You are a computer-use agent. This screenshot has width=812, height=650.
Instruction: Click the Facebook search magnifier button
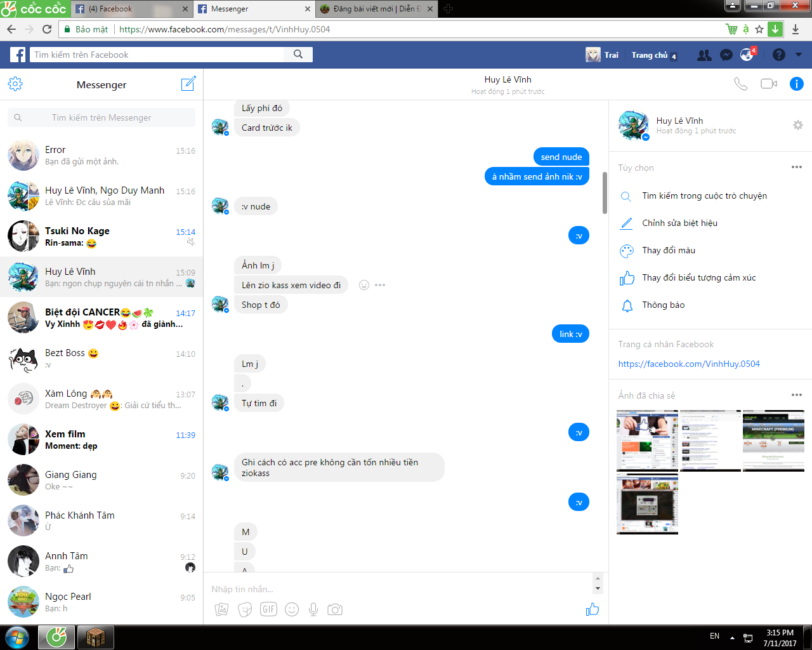pyautogui.click(x=298, y=55)
